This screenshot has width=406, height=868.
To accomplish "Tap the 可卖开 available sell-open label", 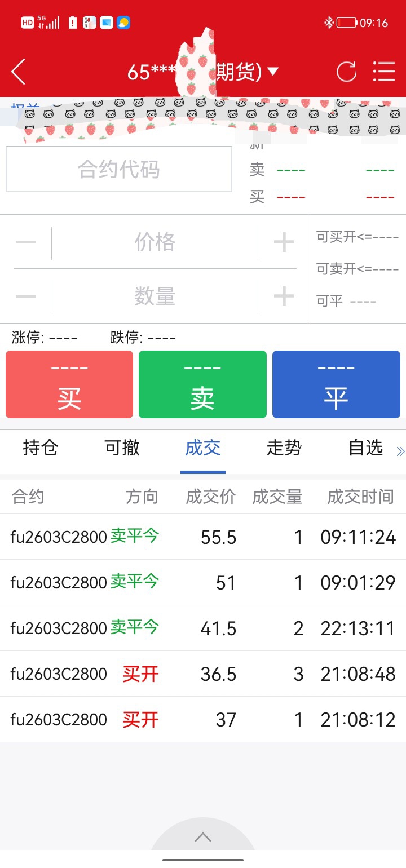I will [358, 269].
